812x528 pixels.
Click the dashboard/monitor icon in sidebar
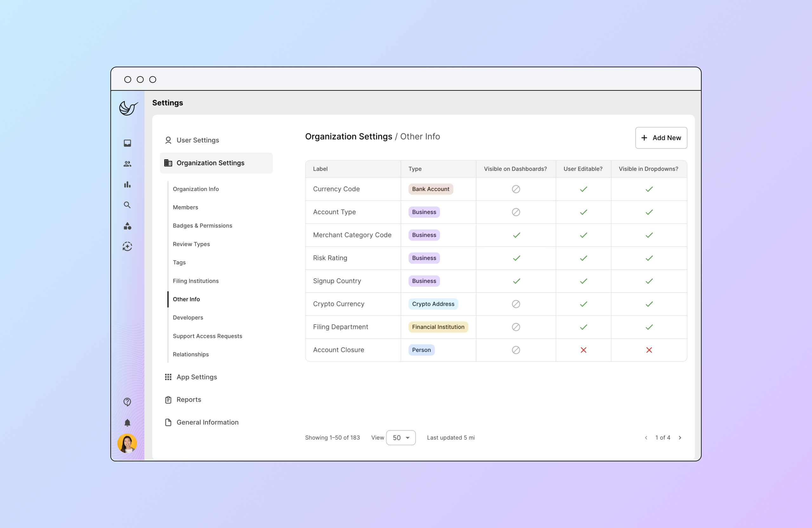coord(127,143)
